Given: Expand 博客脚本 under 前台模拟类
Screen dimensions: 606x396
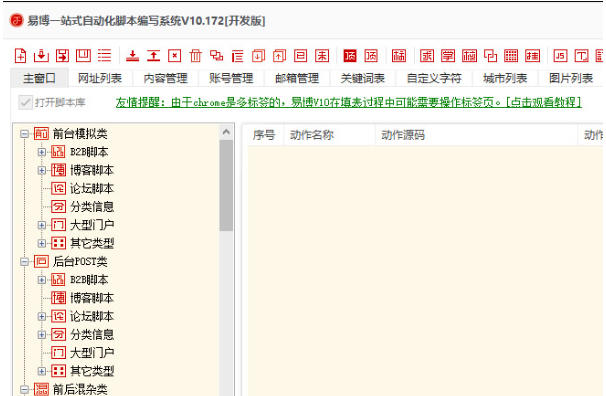Looking at the screenshot, I should pos(42,170).
